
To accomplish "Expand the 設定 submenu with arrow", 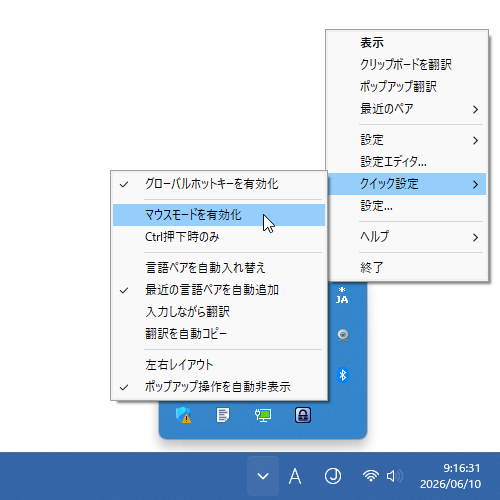I will tap(407, 140).
